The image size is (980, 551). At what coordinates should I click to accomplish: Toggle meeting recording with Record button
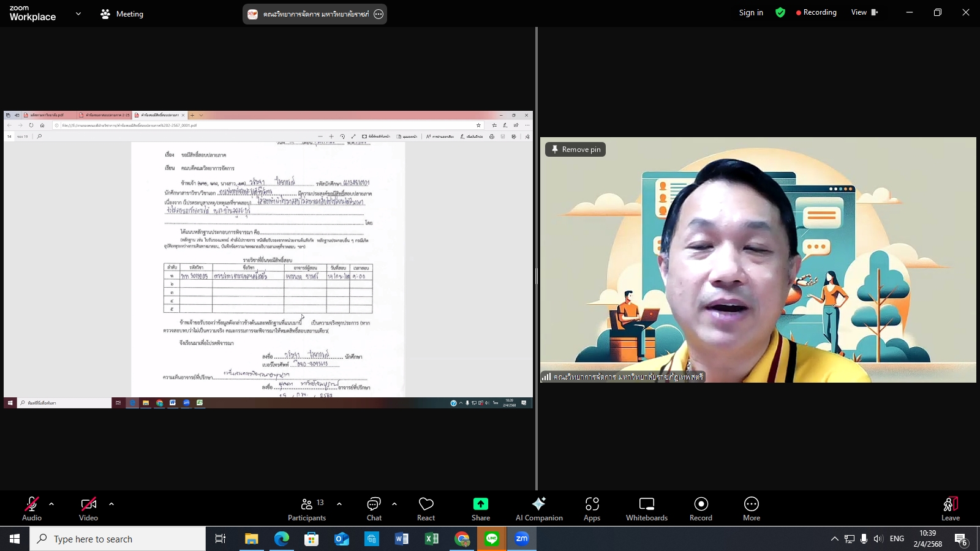[701, 509]
